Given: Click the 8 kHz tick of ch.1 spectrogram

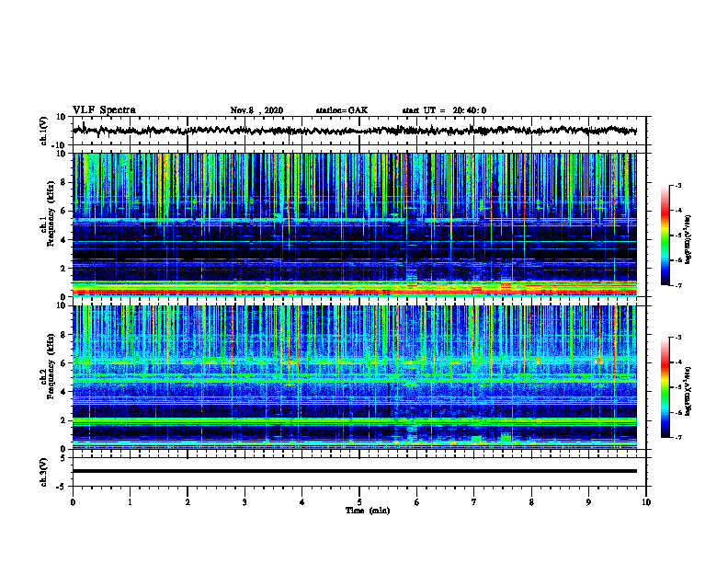Looking at the screenshot, I should [x=63, y=182].
